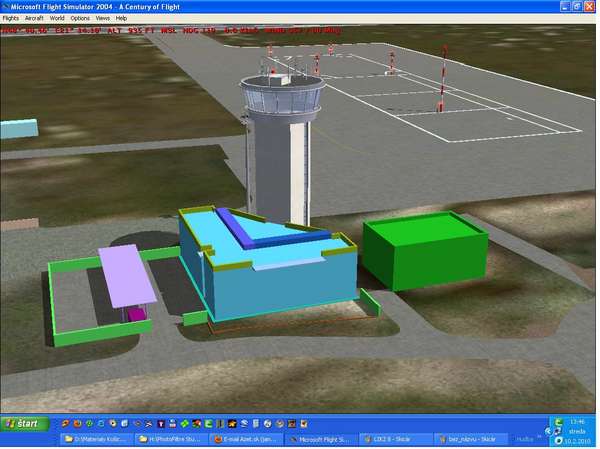Open the Help menu
600x449 pixels.
121,18
